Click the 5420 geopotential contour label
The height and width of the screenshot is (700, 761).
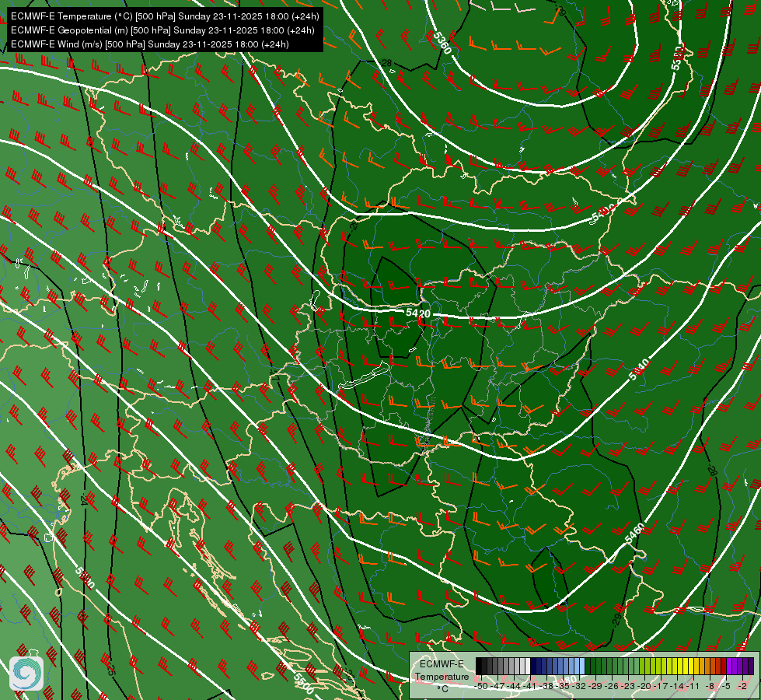coord(418,313)
